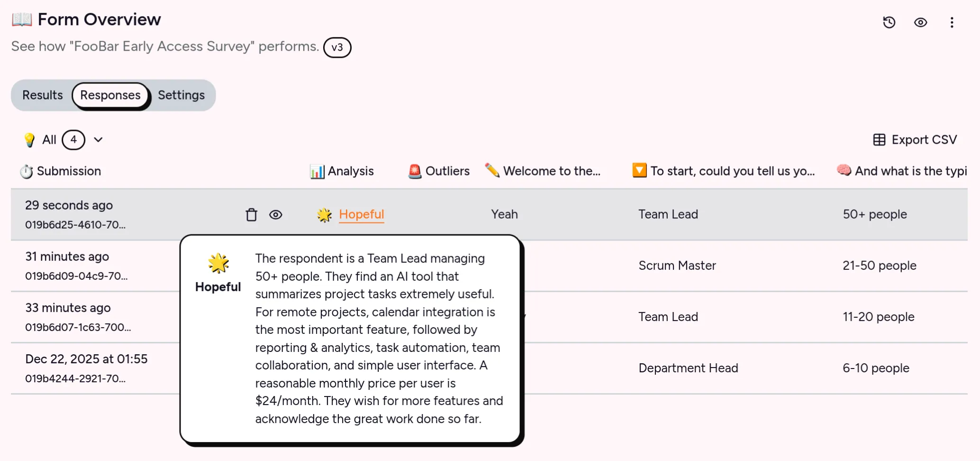Screen dimensions: 980x461
Task: Sort by the Submission column header
Action: coord(60,171)
